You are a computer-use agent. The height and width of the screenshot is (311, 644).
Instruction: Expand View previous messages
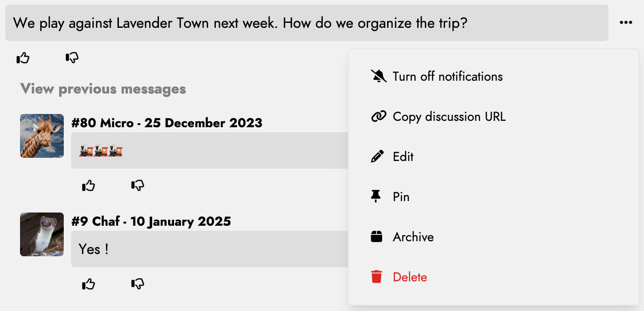tap(103, 89)
